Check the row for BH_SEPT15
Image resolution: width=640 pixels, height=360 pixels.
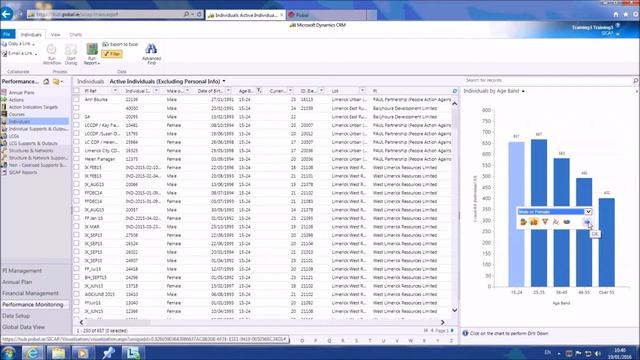click(77, 277)
